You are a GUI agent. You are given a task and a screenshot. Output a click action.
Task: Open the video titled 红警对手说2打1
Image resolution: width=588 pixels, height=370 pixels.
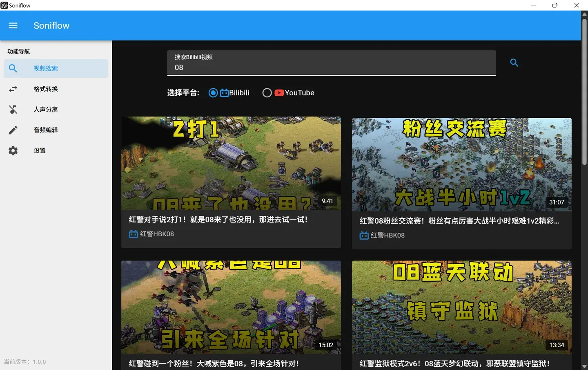218,220
